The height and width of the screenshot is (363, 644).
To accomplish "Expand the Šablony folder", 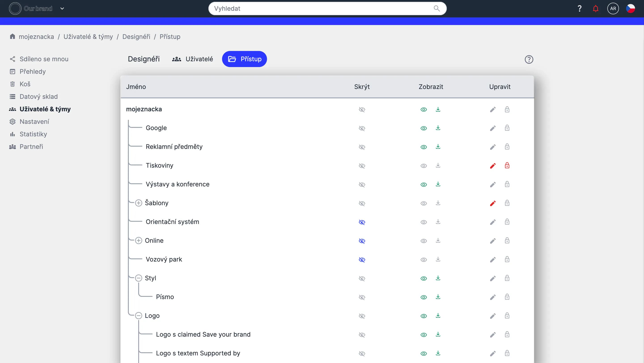I will [138, 203].
